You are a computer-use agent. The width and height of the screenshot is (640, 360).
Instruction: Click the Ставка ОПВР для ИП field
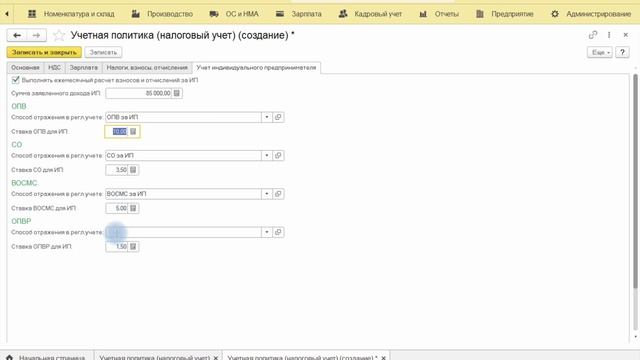click(x=117, y=247)
